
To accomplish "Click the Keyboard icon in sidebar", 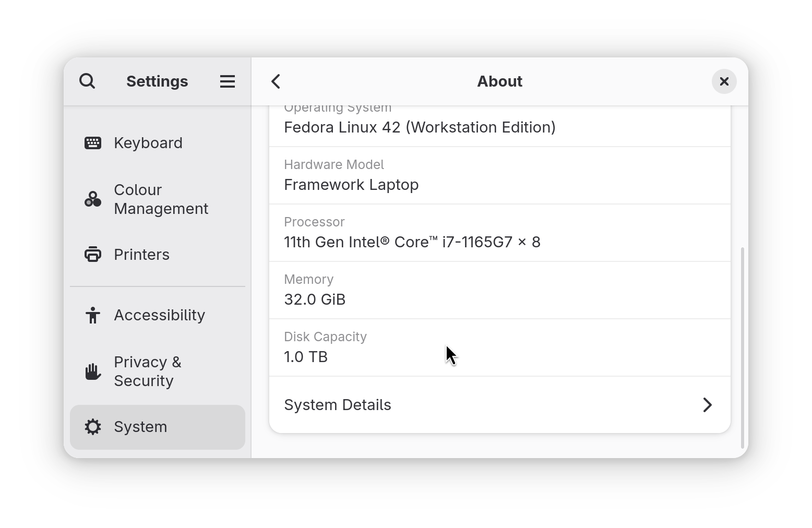I will click(93, 143).
